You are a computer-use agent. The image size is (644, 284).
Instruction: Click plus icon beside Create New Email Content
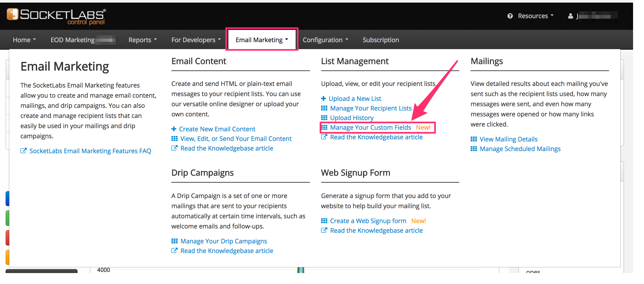[x=174, y=129]
